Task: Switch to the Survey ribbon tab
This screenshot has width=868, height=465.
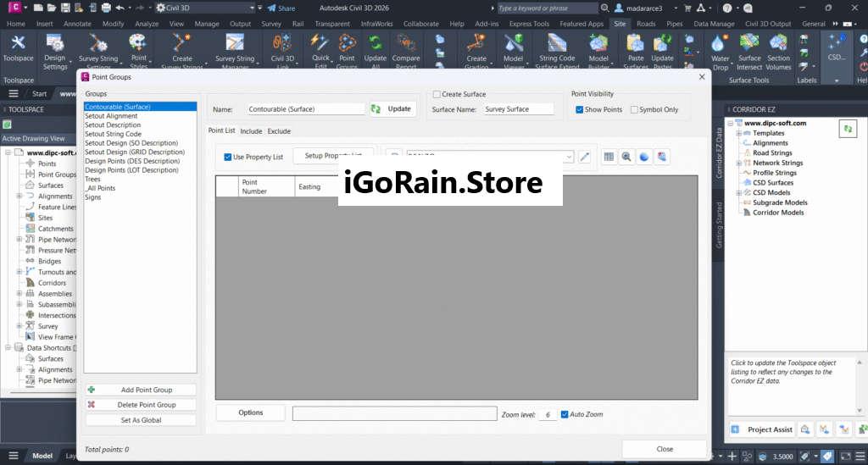Action: [x=271, y=24]
